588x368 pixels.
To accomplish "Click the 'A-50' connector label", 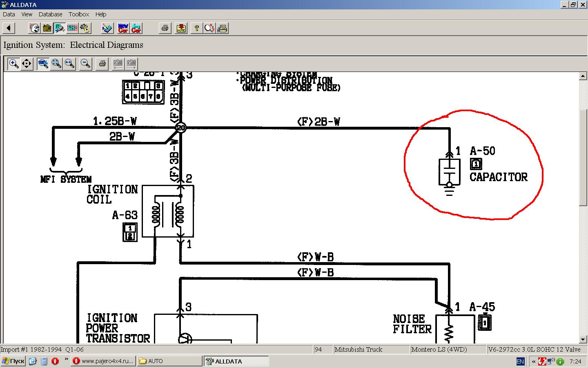I will click(x=483, y=151).
